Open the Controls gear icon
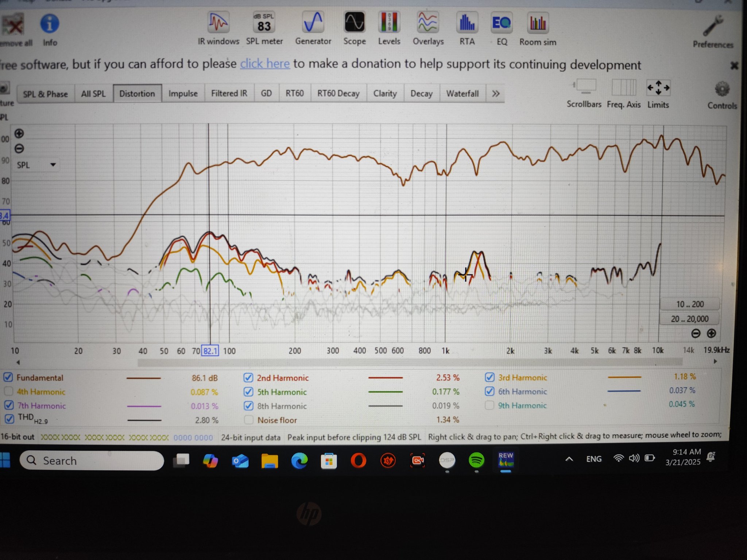Viewport: 747px width, 560px height. [x=722, y=89]
